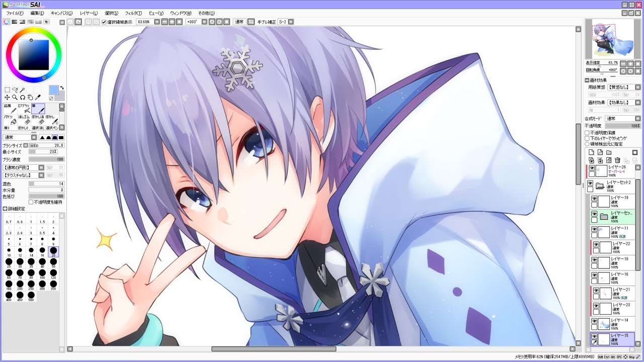This screenshot has width=644, height=362.
Task: Open テクスチャなし texture dropdown
Action: coord(41,175)
